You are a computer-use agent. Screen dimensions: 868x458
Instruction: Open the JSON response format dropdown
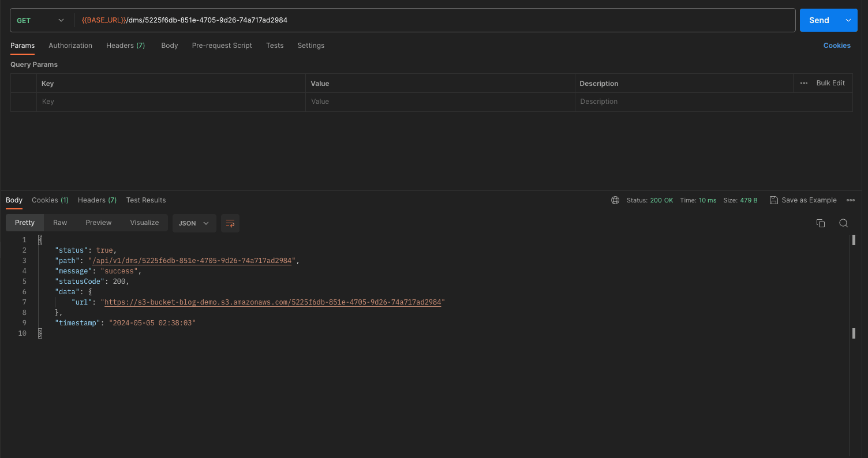(x=194, y=223)
